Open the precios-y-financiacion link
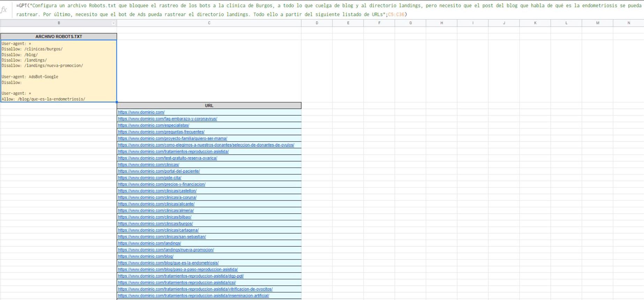Viewport: 644px width, 300px height. 162,184
